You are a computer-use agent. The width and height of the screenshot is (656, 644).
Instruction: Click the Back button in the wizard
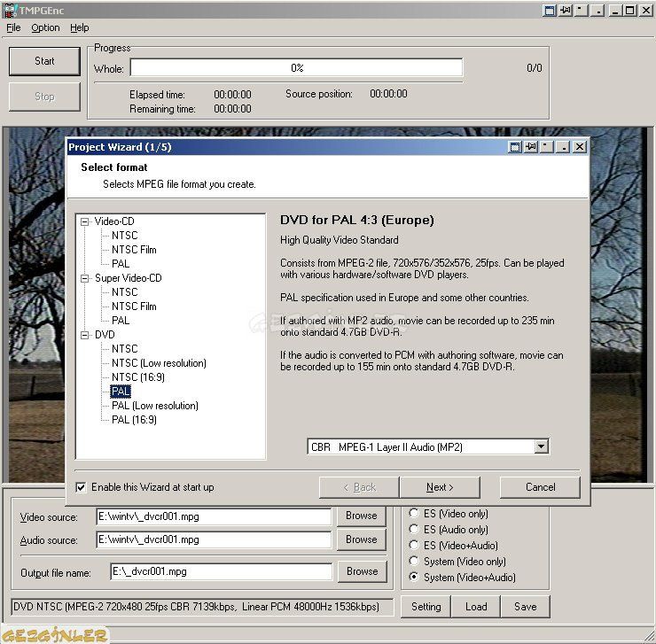(x=359, y=487)
